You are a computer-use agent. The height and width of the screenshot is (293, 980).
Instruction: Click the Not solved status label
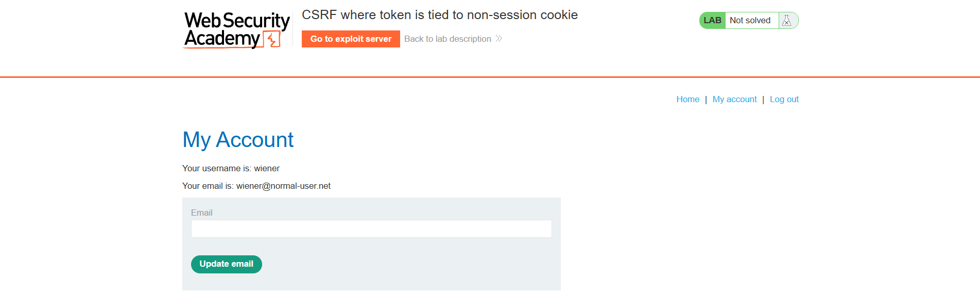[750, 21]
